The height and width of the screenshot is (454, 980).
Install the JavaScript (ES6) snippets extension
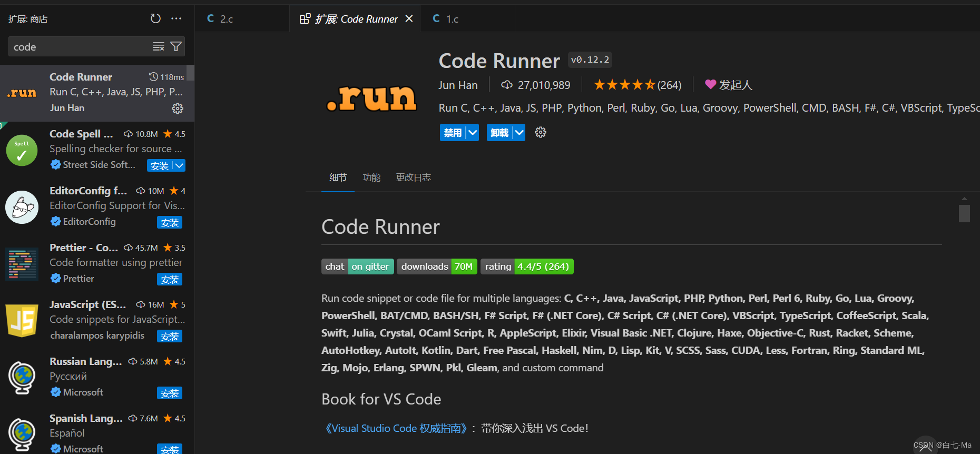point(170,336)
